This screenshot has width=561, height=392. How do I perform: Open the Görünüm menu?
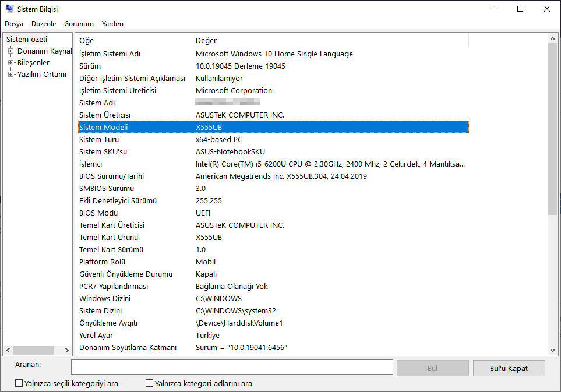(79, 24)
